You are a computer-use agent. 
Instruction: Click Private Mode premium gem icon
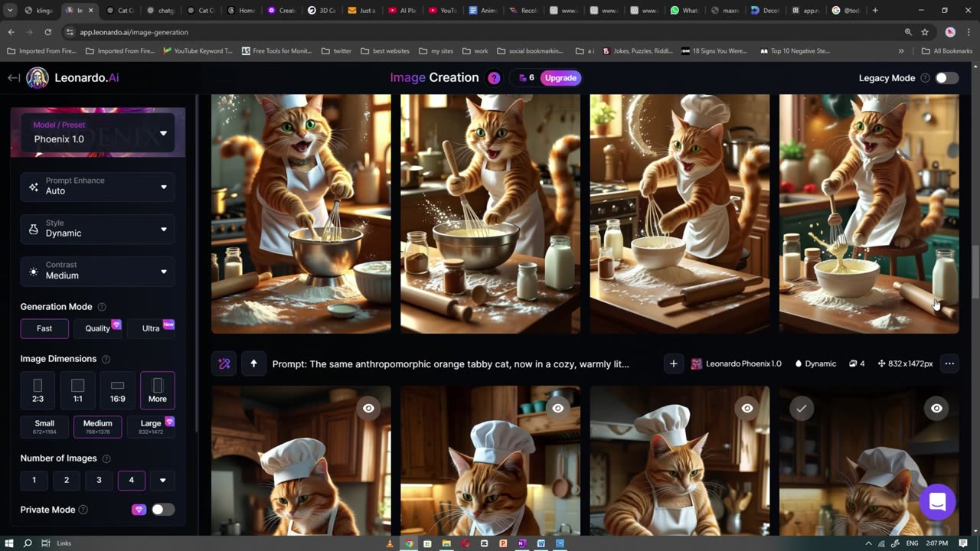[x=139, y=510]
